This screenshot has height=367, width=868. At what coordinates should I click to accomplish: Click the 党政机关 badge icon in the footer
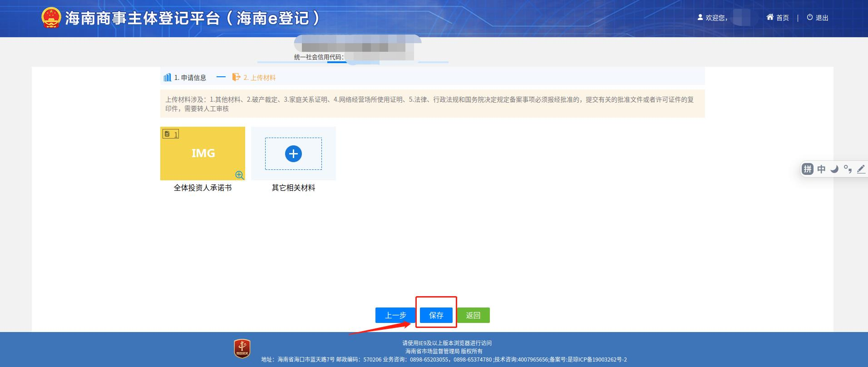click(x=242, y=349)
